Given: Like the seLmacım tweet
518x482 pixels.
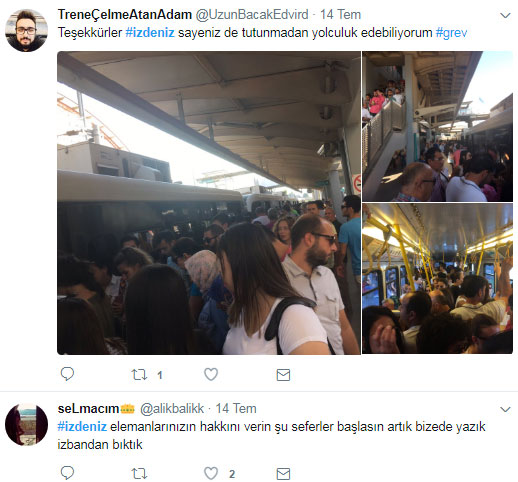Looking at the screenshot, I should 211,473.
